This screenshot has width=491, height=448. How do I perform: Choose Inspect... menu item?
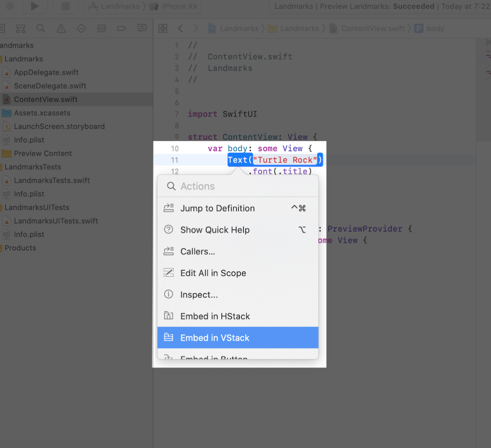[x=238, y=295]
